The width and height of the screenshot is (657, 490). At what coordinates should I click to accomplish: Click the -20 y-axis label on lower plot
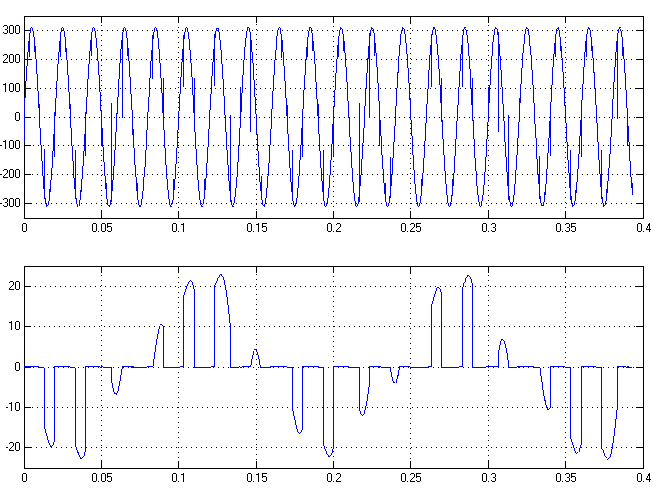[x=13, y=448]
